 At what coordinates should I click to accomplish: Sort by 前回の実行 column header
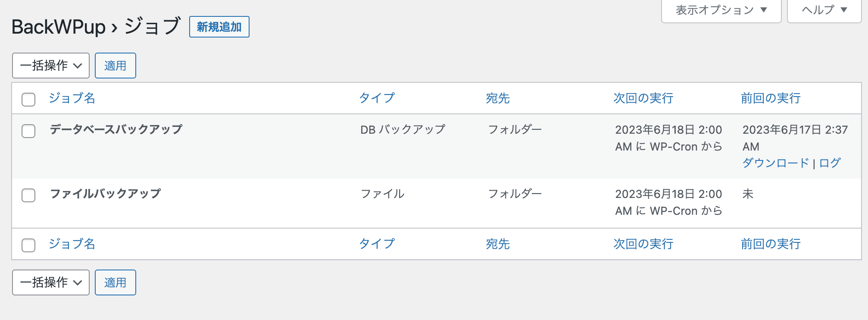pos(770,98)
